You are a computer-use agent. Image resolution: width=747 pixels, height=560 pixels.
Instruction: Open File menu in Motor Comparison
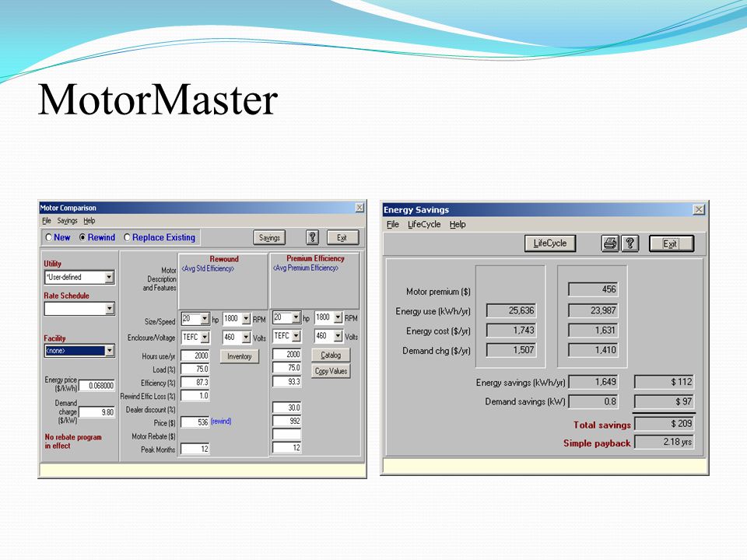(x=46, y=220)
